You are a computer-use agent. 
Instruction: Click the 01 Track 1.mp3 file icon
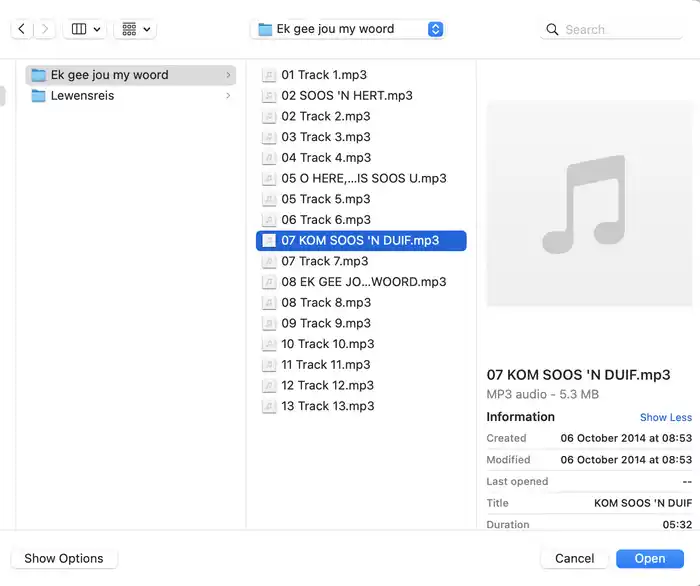point(268,75)
